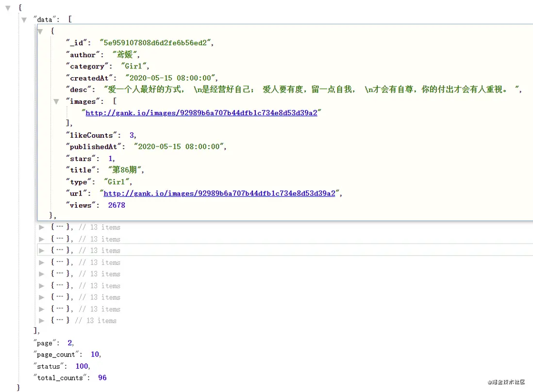Screen dimensions: 533x392
Task: Open the gank.io link of "url" key
Action: coord(219,194)
